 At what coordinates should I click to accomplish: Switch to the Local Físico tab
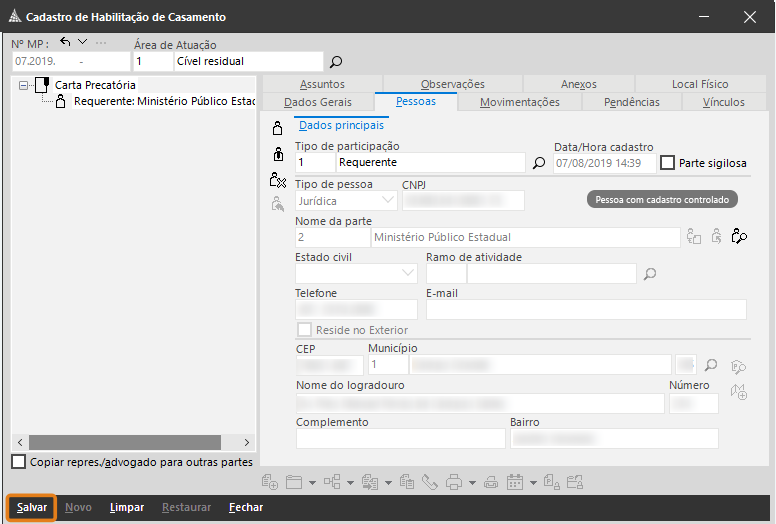pyautogui.click(x=700, y=84)
